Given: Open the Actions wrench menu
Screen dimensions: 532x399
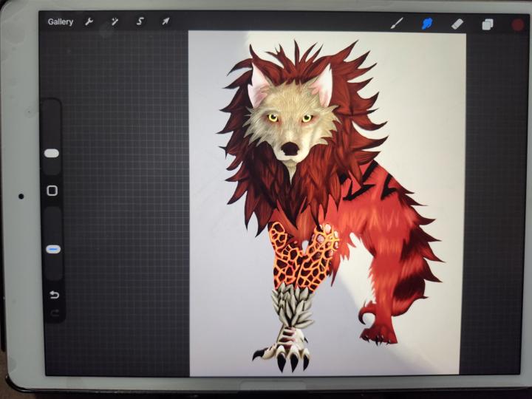Looking at the screenshot, I should pos(89,22).
